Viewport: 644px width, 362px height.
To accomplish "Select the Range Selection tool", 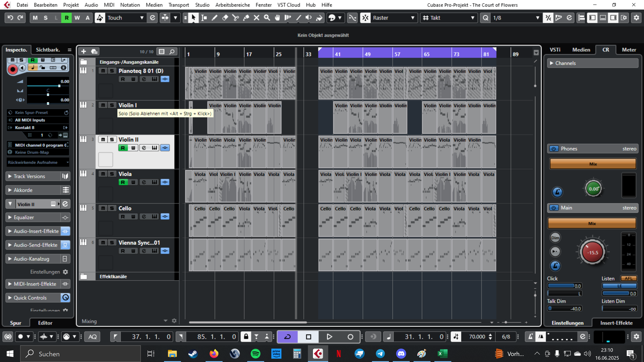I will (x=204, y=18).
